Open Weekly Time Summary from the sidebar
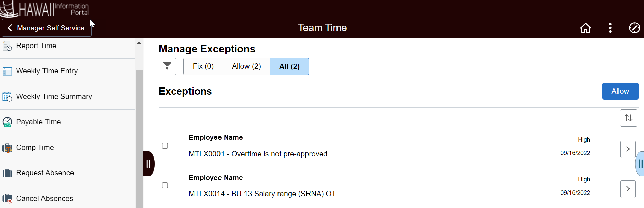644x208 pixels. (7, 97)
